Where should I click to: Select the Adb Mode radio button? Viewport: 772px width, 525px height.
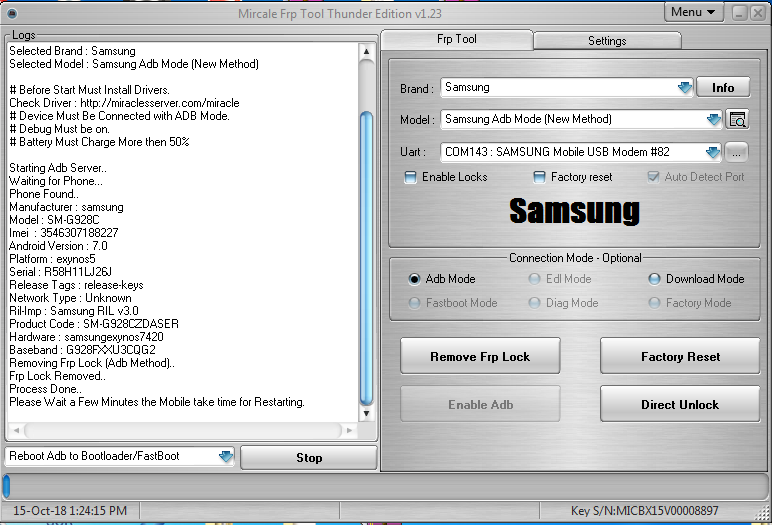414,279
